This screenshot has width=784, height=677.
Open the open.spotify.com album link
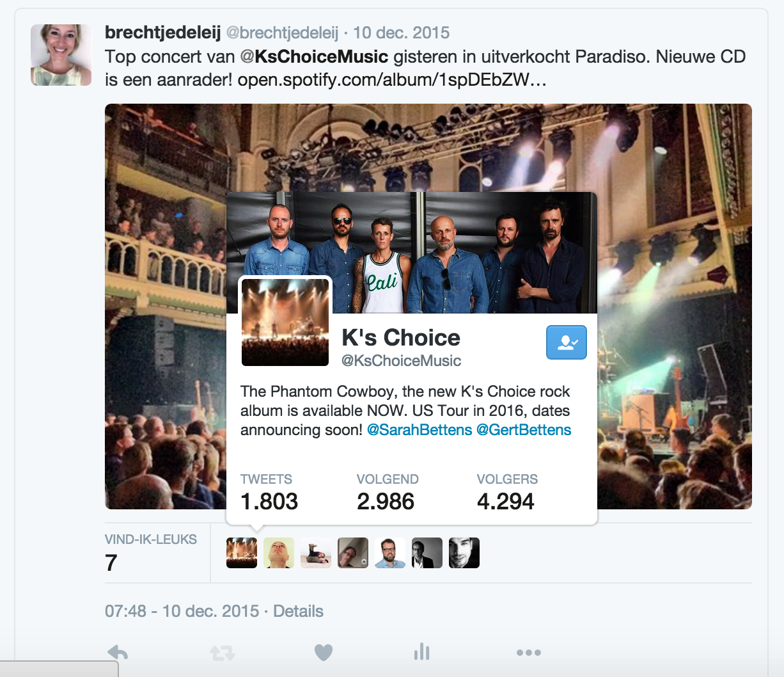(x=392, y=81)
